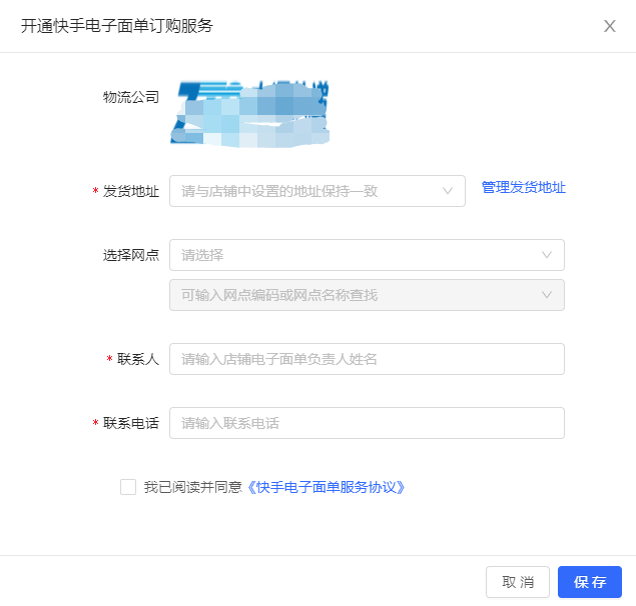Screen dimensions: 636x606
Task: Click the chevron arrow in 请选择 field
Action: tap(547, 255)
